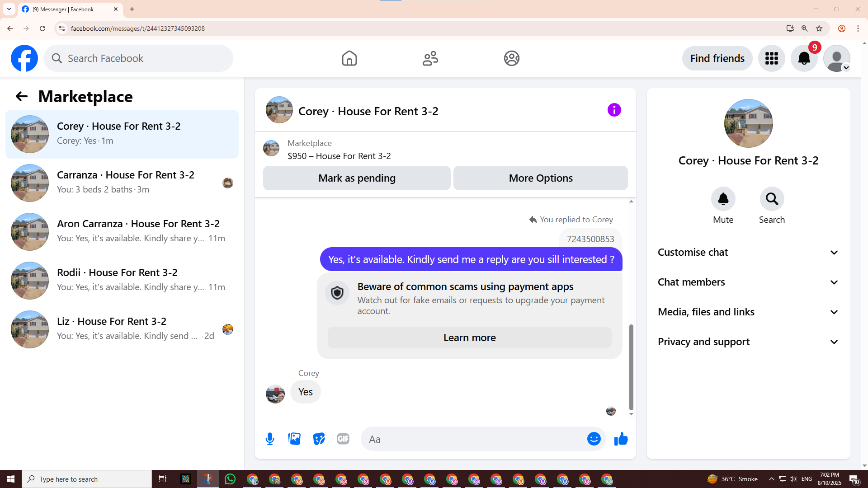868x488 pixels.
Task: Click the voice clip microphone icon
Action: point(270,439)
